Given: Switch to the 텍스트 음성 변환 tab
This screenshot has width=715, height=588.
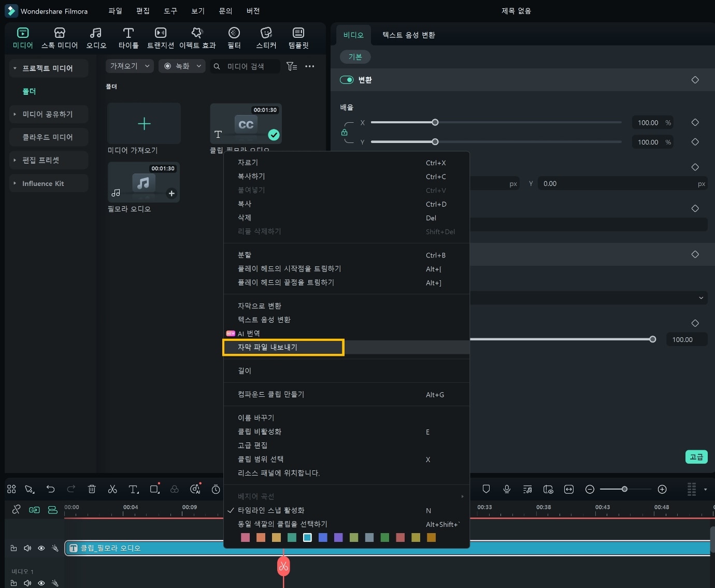Looking at the screenshot, I should click(409, 35).
